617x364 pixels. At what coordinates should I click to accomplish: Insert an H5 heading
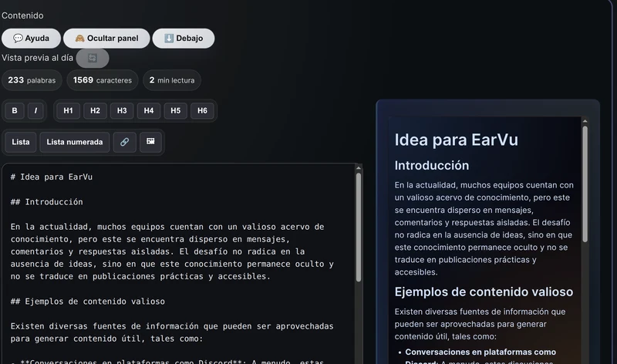[176, 110]
